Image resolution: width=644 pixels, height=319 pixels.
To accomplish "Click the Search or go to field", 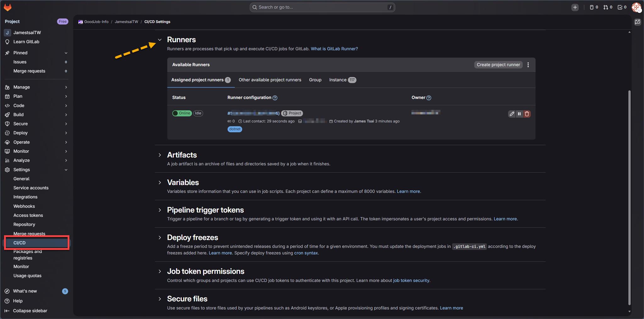I will pyautogui.click(x=322, y=7).
